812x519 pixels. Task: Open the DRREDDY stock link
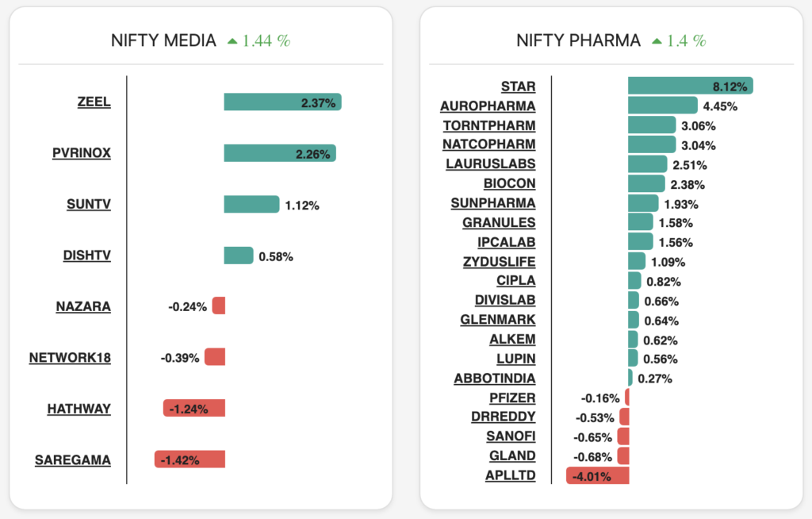[503, 417]
